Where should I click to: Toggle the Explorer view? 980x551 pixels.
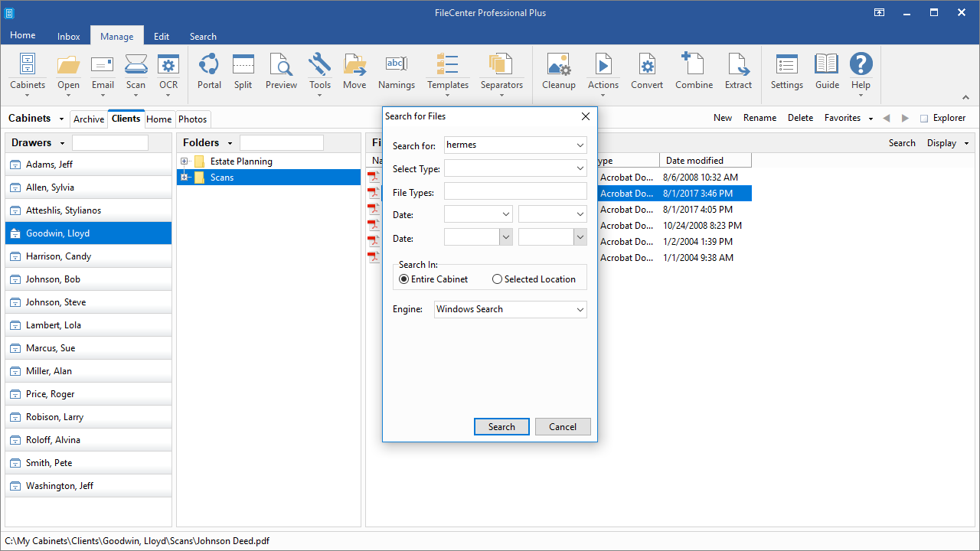pos(943,118)
